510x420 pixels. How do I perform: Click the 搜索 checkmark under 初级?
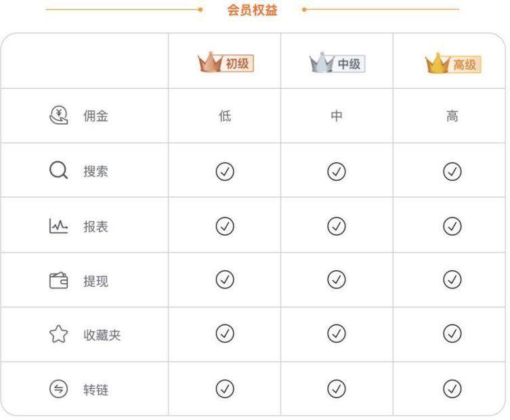pyautogui.click(x=225, y=171)
